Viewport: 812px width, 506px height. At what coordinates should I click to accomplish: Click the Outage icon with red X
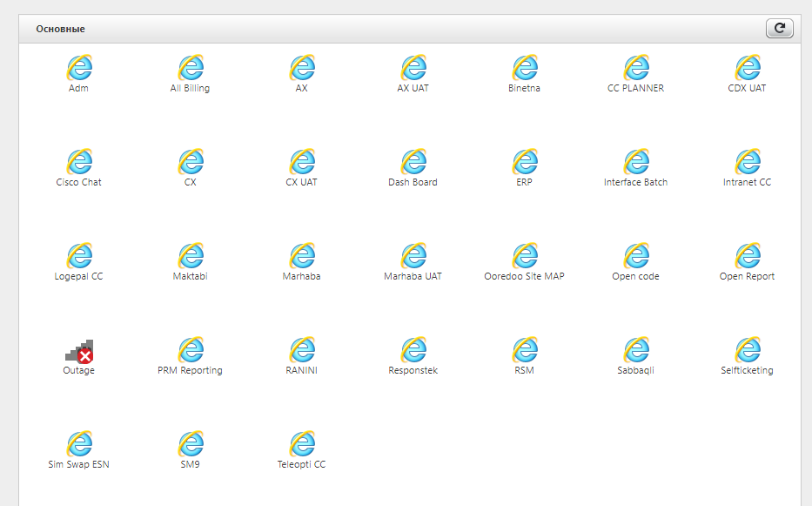point(79,351)
